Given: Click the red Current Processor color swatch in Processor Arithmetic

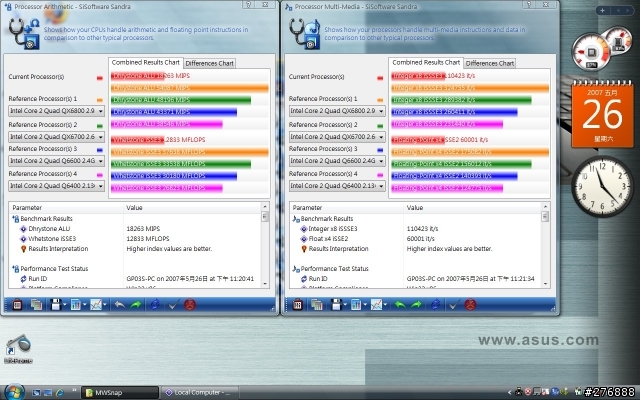Looking at the screenshot, I should [x=100, y=78].
